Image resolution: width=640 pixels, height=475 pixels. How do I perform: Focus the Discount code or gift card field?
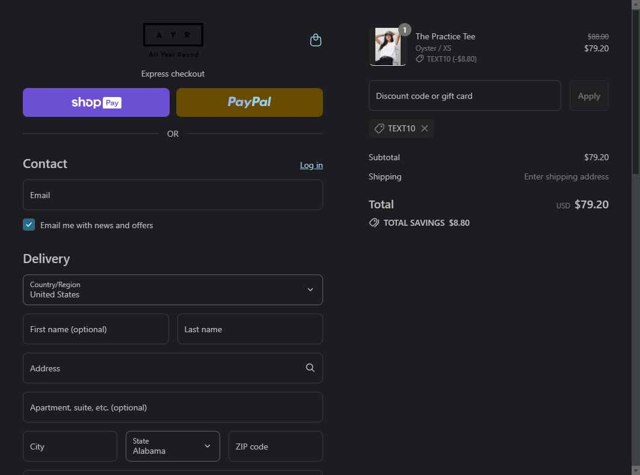(464, 96)
